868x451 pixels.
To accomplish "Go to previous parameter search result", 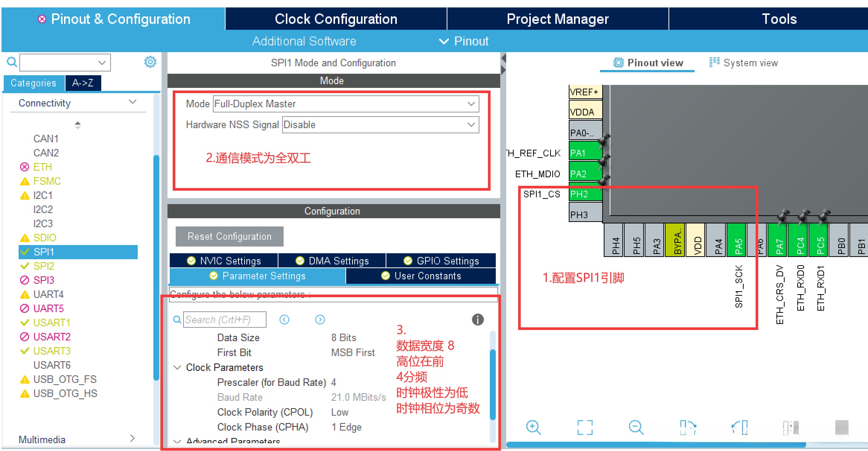I will 284,320.
